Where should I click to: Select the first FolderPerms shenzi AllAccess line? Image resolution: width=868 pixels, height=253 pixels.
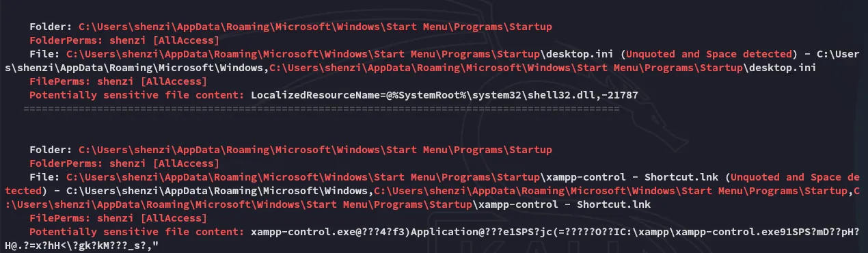coord(124,40)
